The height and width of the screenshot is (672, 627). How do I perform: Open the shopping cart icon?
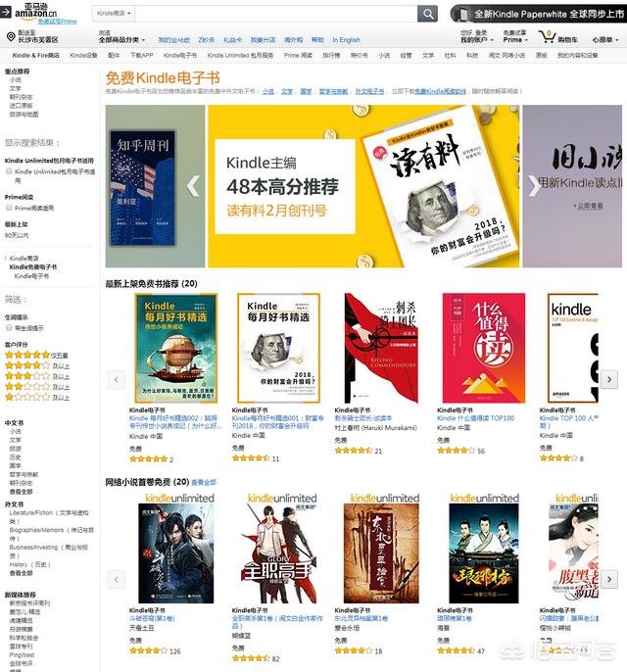[548, 37]
